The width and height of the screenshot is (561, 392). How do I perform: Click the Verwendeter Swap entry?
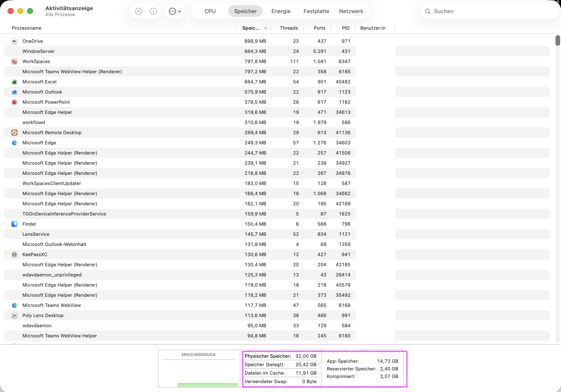tap(281, 381)
